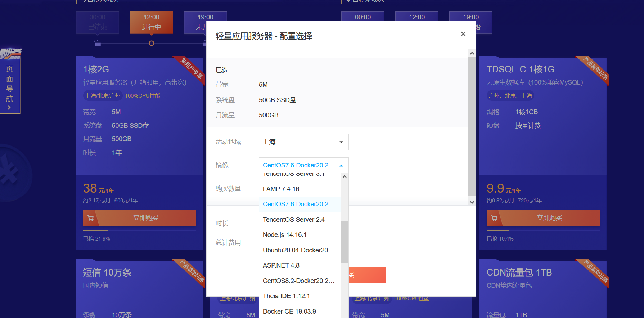This screenshot has height=318, width=644.
Task: Pick ASP.NET 4.8 image option
Action: (x=300, y=265)
